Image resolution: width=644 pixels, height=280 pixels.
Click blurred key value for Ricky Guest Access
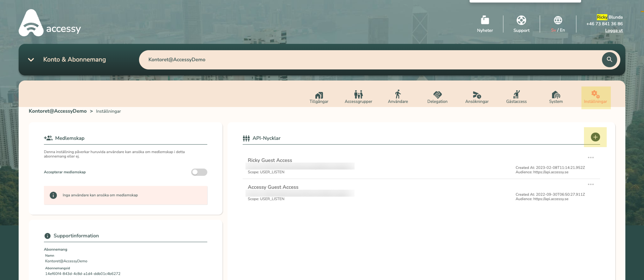[x=300, y=166]
